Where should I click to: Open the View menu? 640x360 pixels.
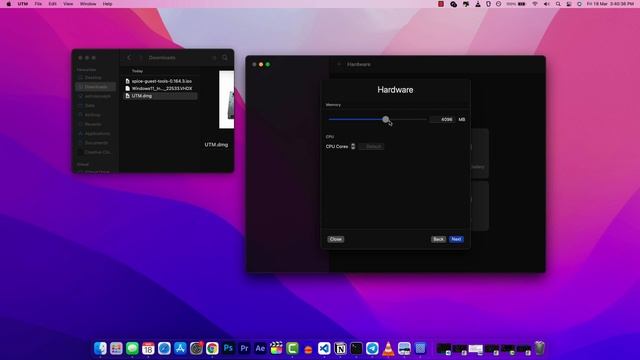pos(68,4)
